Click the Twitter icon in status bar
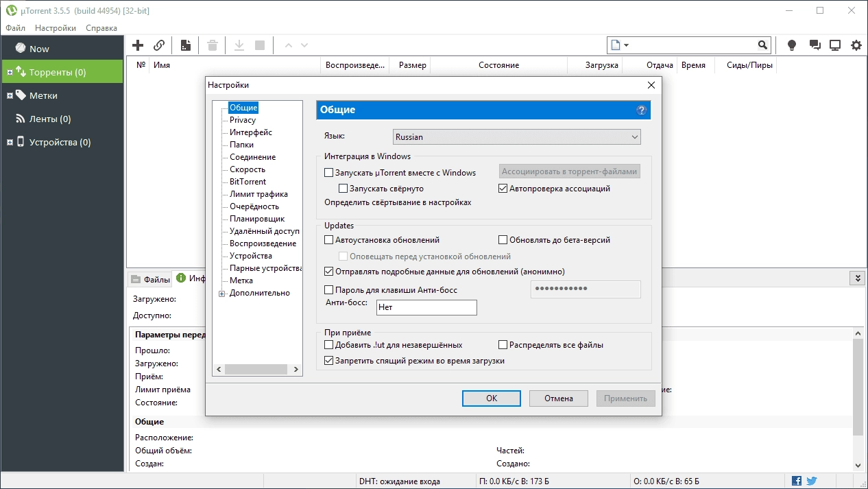 point(812,481)
